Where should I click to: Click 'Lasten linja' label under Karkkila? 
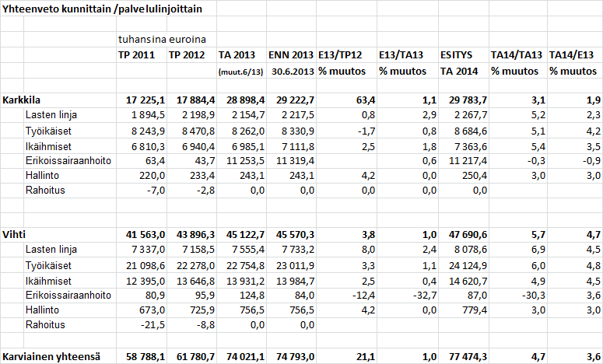[51, 115]
